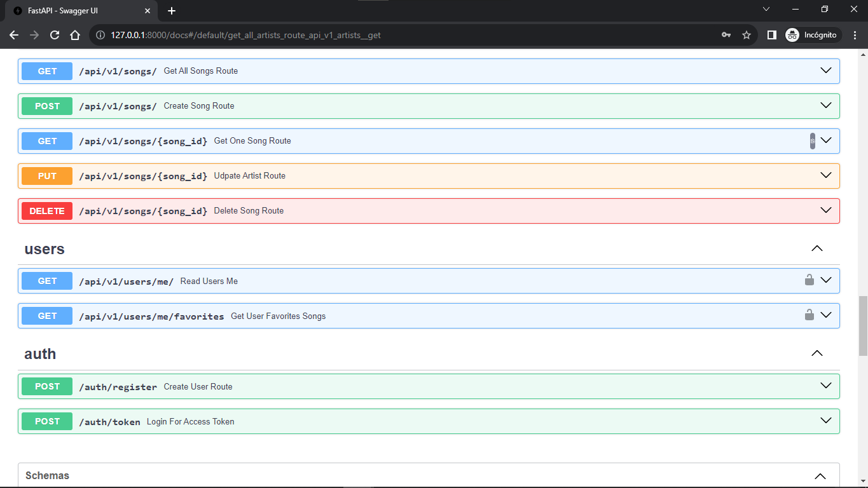Expand the Create User Route chevron
868x488 pixels.
pos(826,386)
